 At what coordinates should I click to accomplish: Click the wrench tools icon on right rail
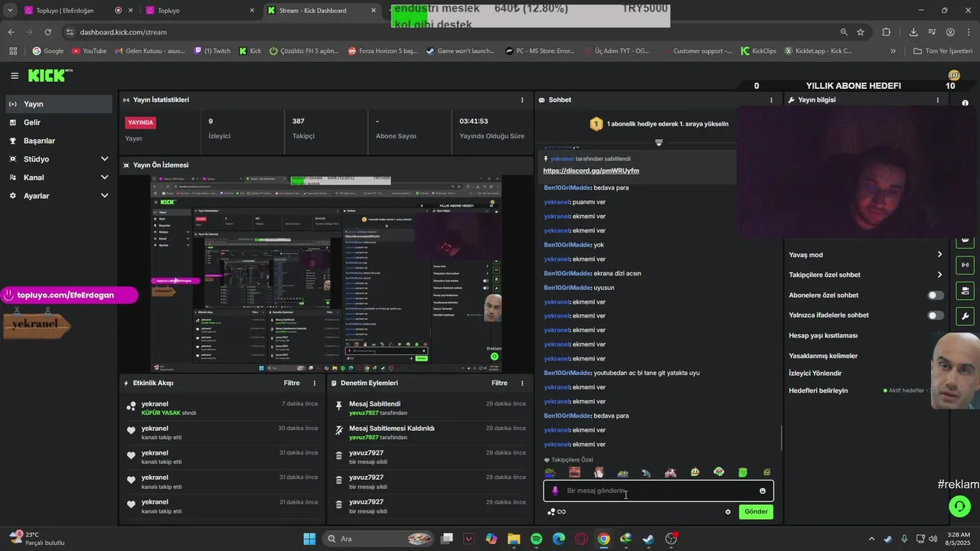(965, 316)
